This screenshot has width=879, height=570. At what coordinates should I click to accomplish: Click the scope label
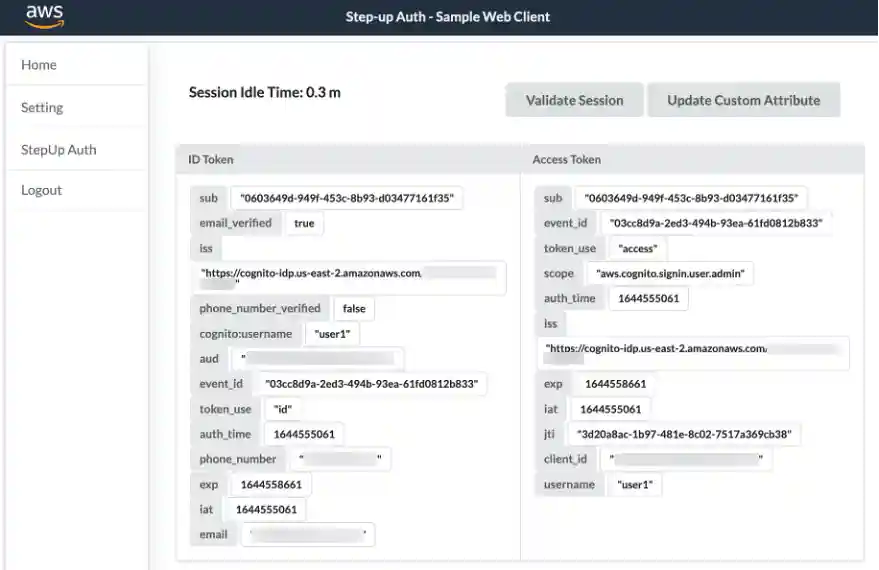pyautogui.click(x=558, y=274)
